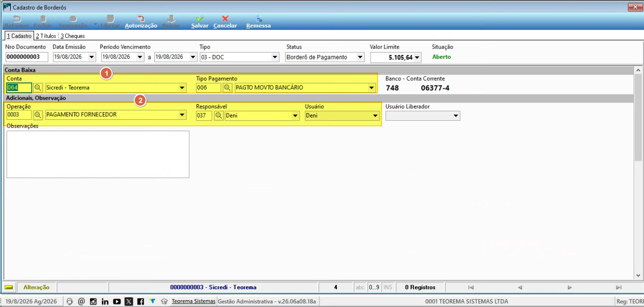Open the Responsável lookup magnifier

(219, 115)
